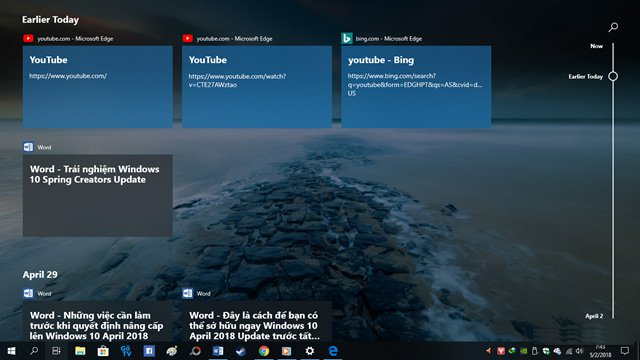Launch Steam from the taskbar

[x=241, y=351]
